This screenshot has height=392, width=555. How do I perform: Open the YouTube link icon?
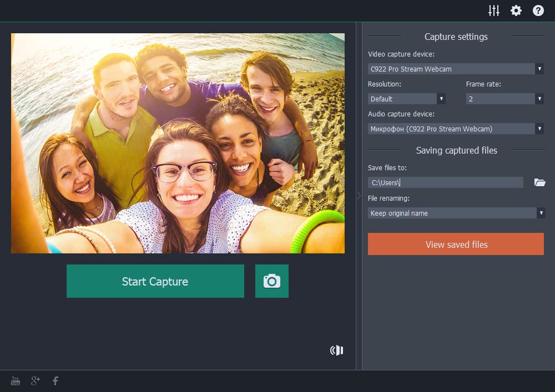(x=16, y=380)
